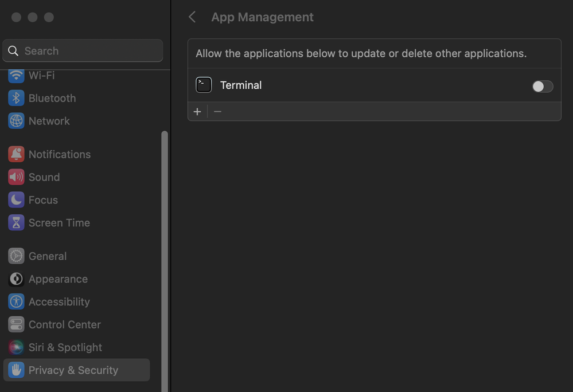Open Notifications settings label
This screenshot has width=573, height=392.
tap(60, 154)
